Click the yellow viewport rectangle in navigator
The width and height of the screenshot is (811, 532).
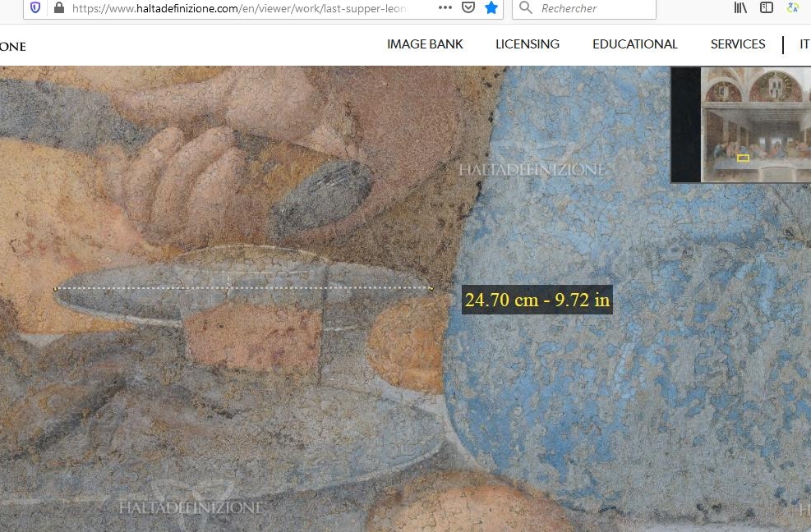743,158
